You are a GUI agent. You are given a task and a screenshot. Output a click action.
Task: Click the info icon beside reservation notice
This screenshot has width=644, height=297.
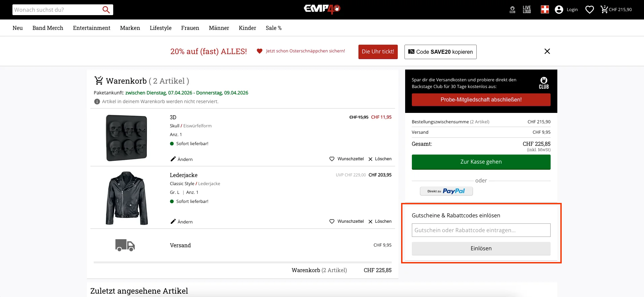click(x=97, y=101)
